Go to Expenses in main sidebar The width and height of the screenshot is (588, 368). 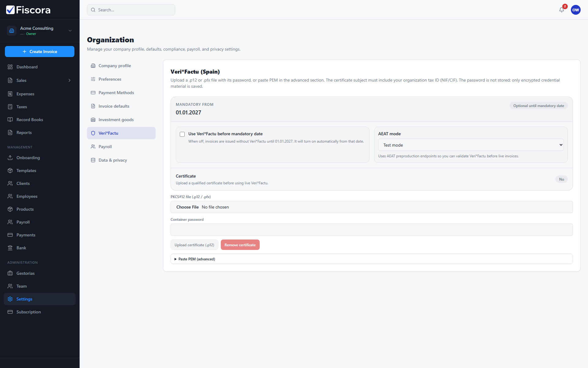(x=40, y=94)
